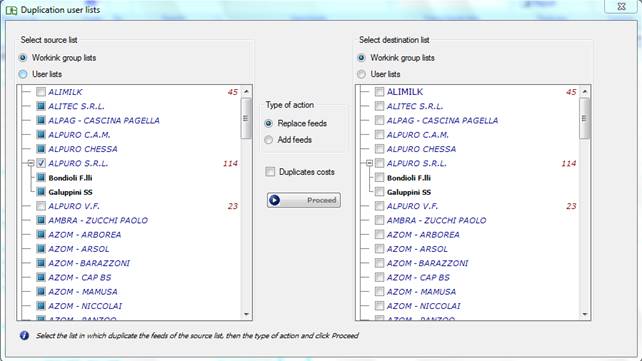The width and height of the screenshot is (642, 361).
Task: Check Bondioli F.lli in destination list
Action: click(x=379, y=178)
